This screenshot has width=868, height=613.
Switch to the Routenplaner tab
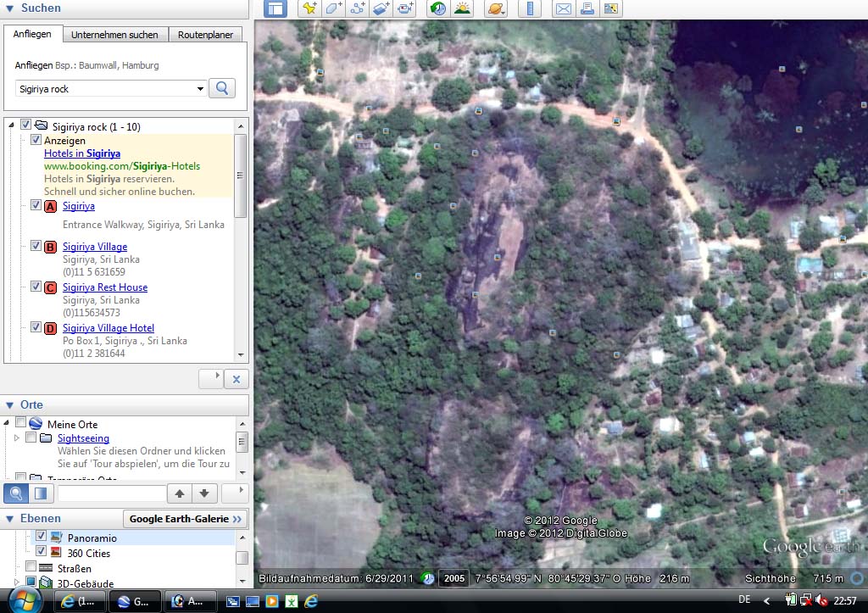coord(205,34)
